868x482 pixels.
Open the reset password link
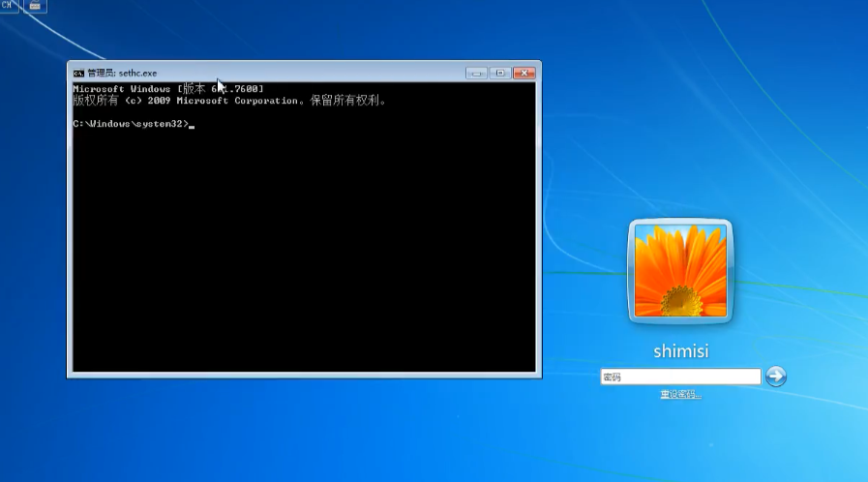(x=680, y=395)
